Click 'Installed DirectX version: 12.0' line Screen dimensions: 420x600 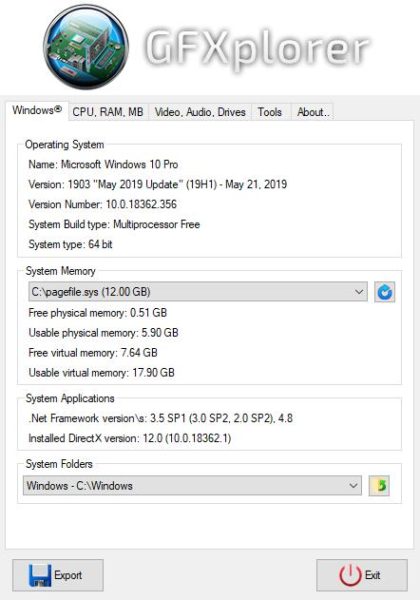pos(130,438)
